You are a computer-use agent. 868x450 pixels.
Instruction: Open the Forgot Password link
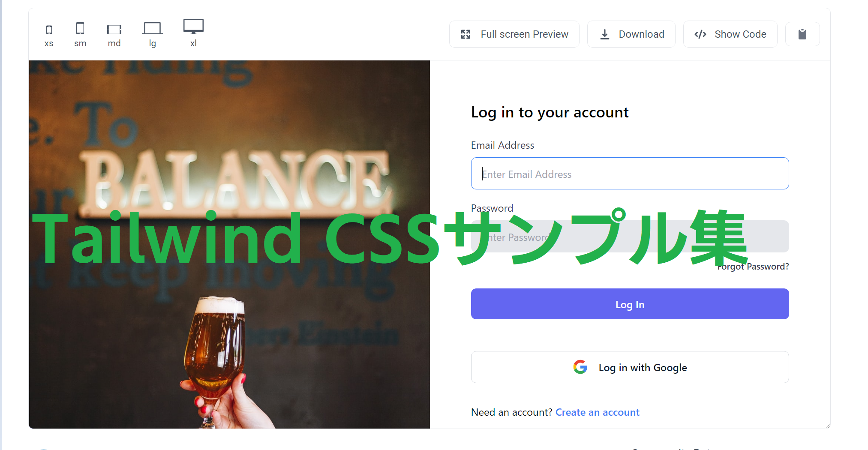point(753,267)
